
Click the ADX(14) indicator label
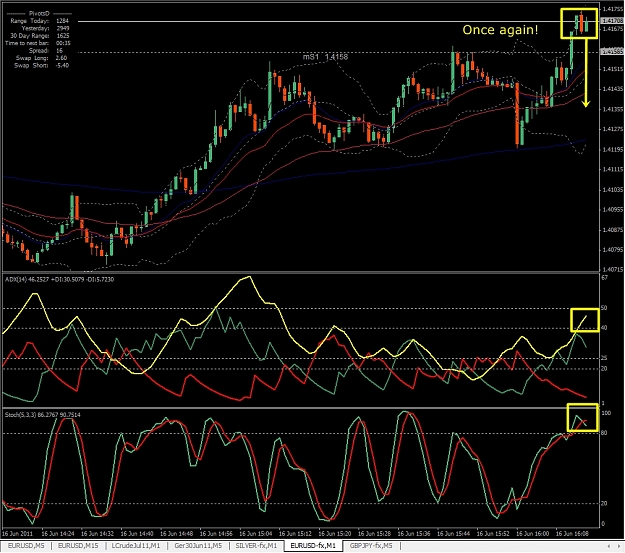click(x=59, y=279)
